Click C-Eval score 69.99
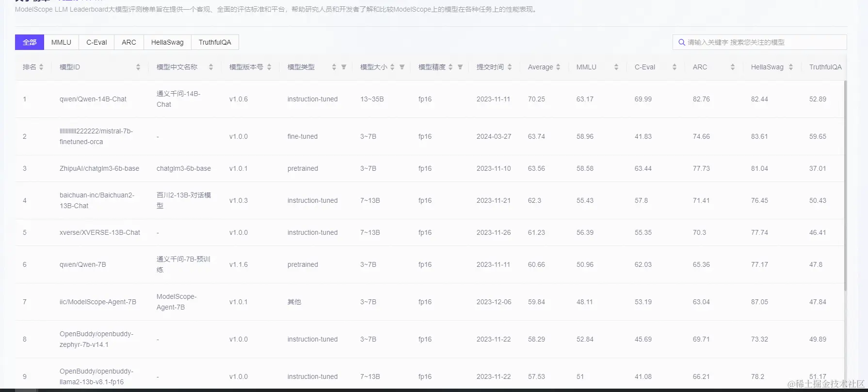The width and height of the screenshot is (868, 392). tap(643, 99)
